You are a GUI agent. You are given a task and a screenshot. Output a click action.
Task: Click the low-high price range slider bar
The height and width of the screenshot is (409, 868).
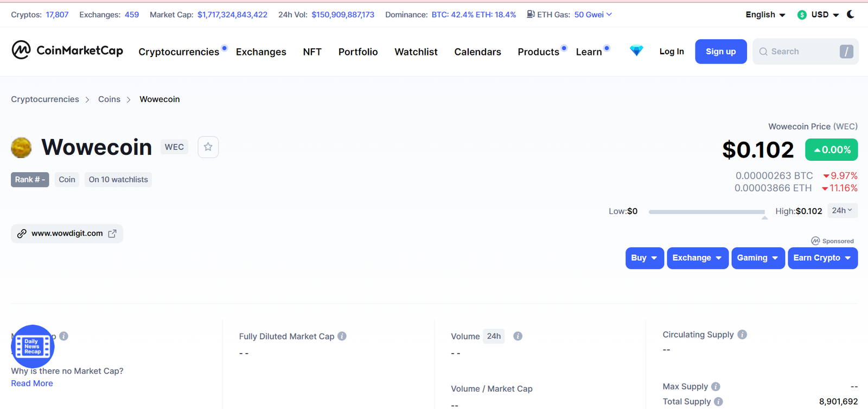click(707, 212)
